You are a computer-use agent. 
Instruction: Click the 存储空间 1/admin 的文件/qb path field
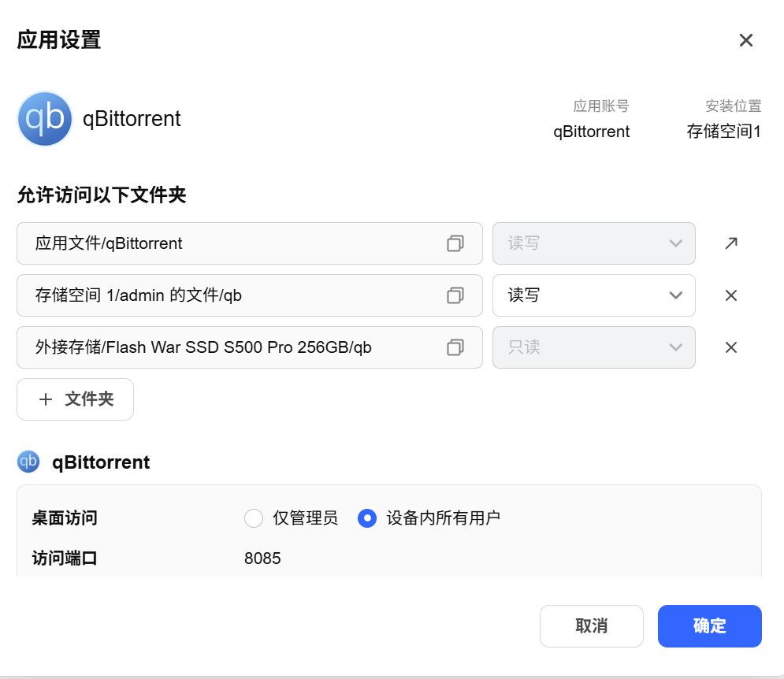250,295
